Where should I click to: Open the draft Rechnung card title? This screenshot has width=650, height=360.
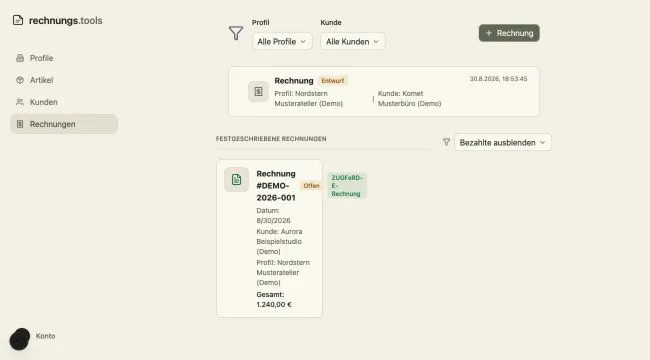coord(294,80)
